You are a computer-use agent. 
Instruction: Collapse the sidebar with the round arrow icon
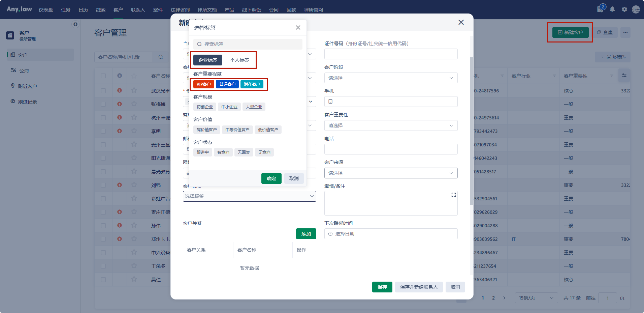click(75, 24)
